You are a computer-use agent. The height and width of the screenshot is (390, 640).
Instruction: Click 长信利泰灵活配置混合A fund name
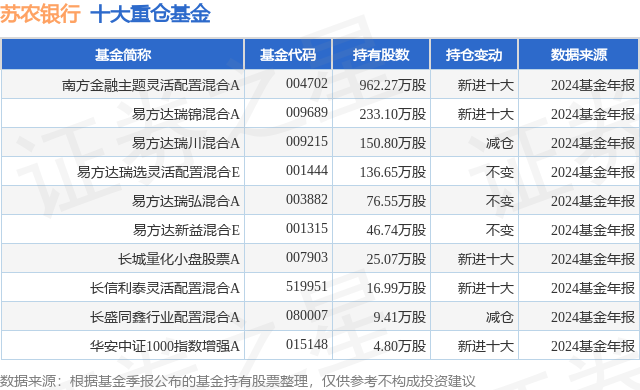[x=165, y=288]
